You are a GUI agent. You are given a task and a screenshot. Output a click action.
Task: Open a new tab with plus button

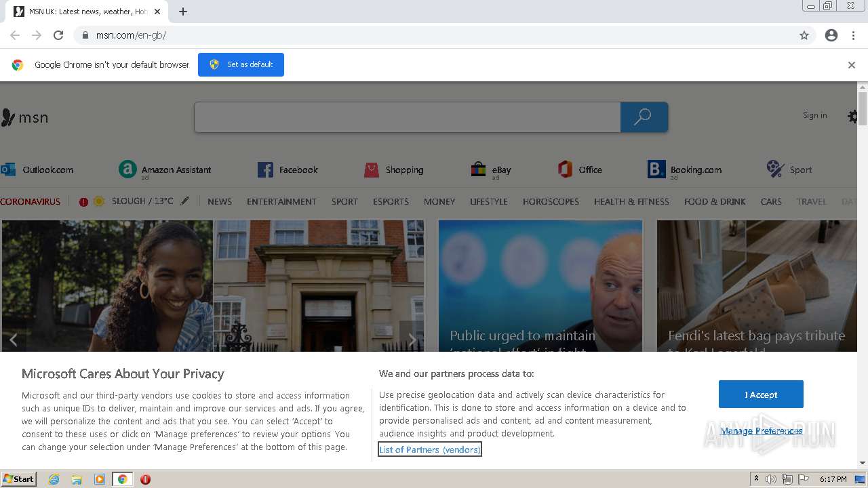point(183,12)
